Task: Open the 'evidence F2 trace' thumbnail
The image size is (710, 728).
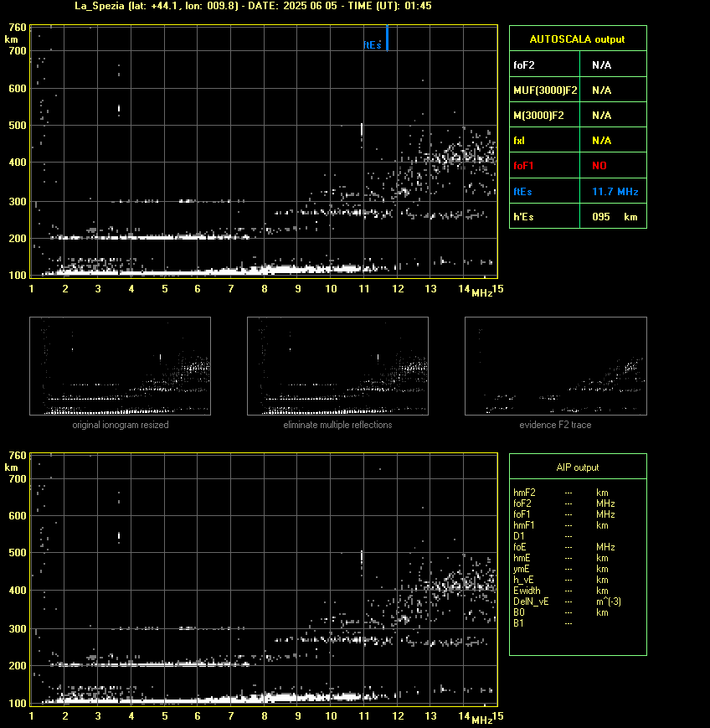Action: click(556, 366)
